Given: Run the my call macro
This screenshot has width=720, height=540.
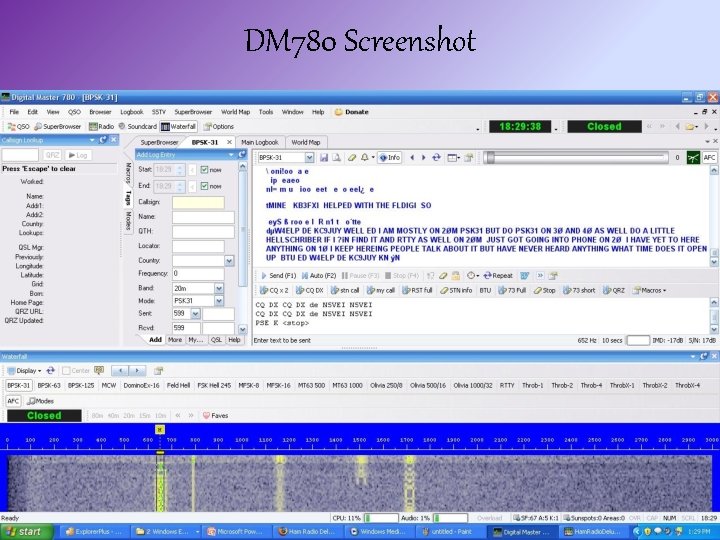Looking at the screenshot, I should pyautogui.click(x=381, y=290).
